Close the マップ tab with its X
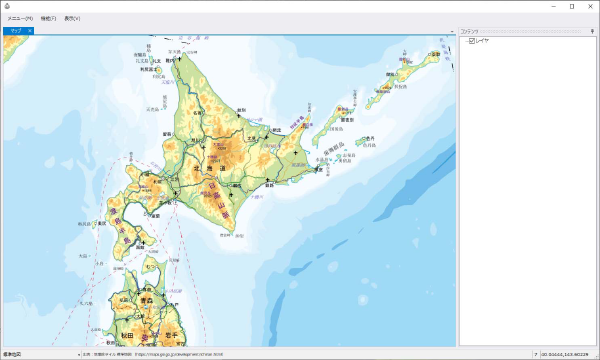Viewport: 600px width, 360px height. 30,31
